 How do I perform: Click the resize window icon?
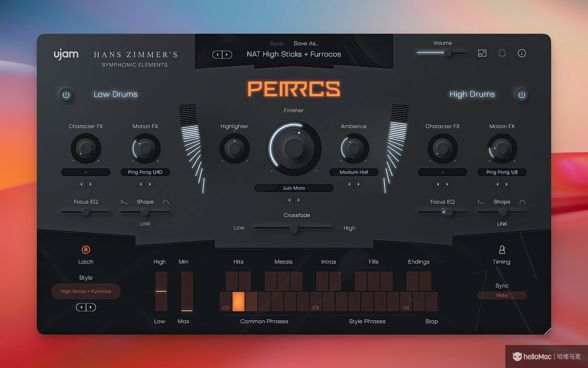click(482, 53)
